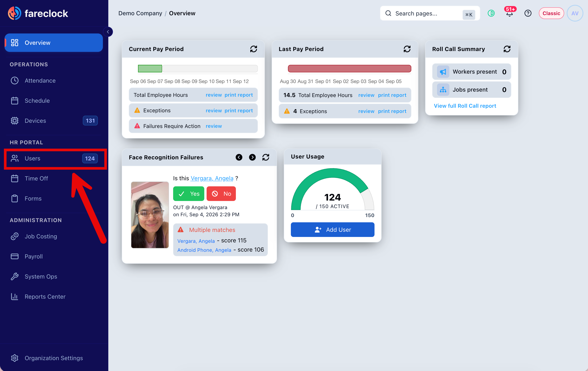Switch to Classic interface mode

(x=551, y=13)
